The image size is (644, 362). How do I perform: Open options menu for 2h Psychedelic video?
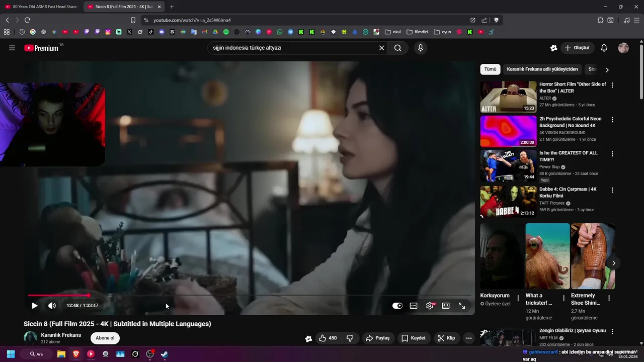click(612, 120)
